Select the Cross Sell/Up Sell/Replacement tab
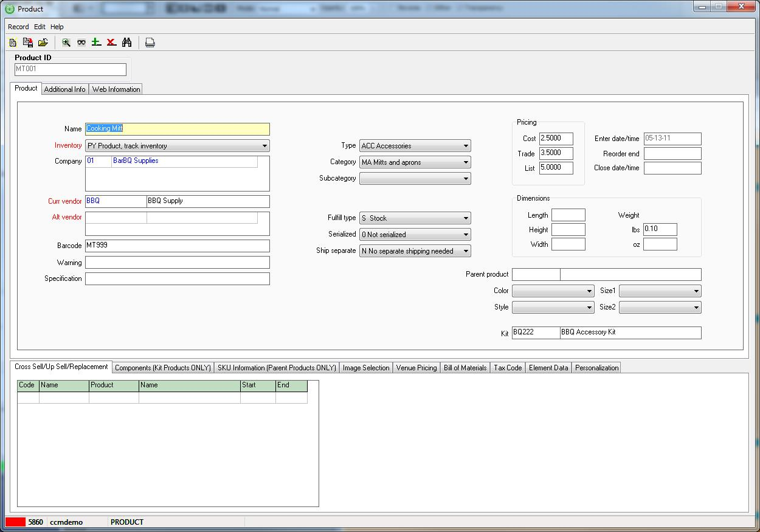Image resolution: width=760 pixels, height=532 pixels. click(x=61, y=367)
